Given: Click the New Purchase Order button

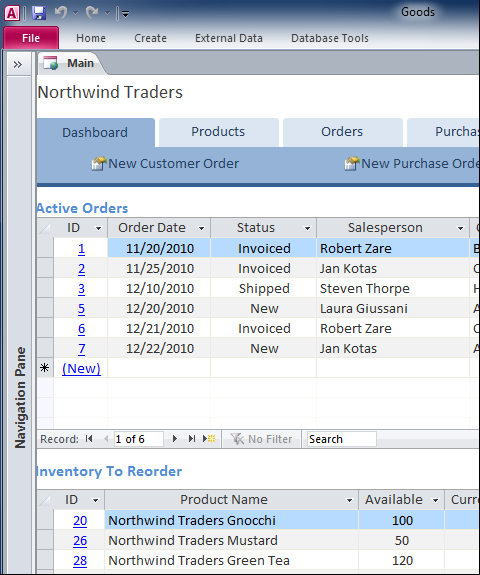Looking at the screenshot, I should point(412,164).
